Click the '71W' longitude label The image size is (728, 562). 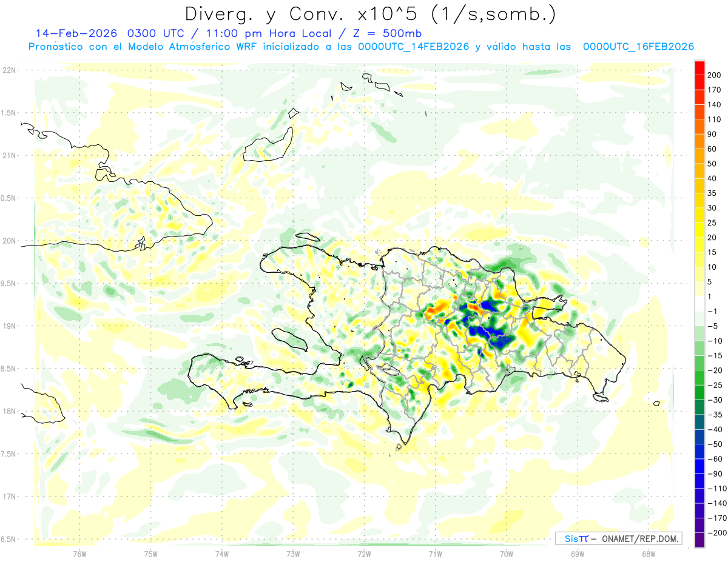click(435, 554)
